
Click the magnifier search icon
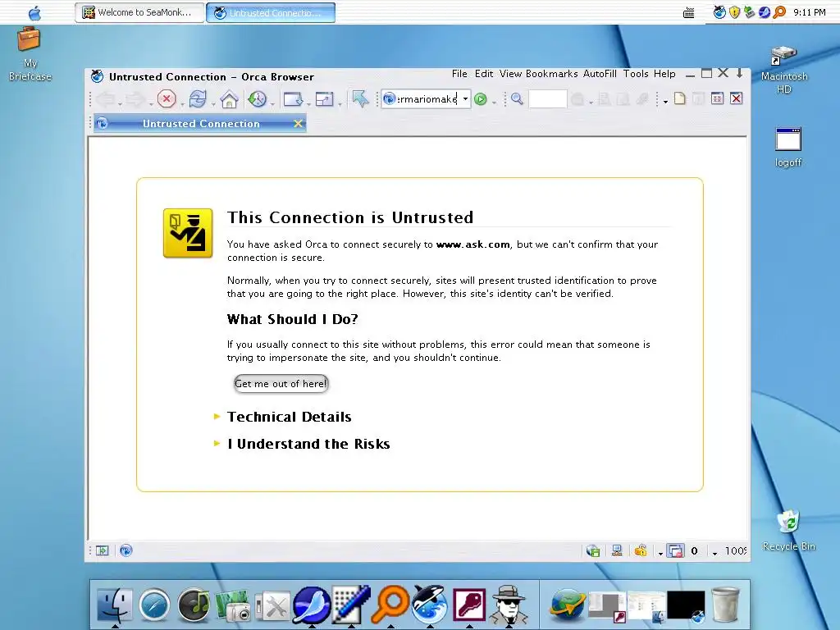(x=517, y=98)
